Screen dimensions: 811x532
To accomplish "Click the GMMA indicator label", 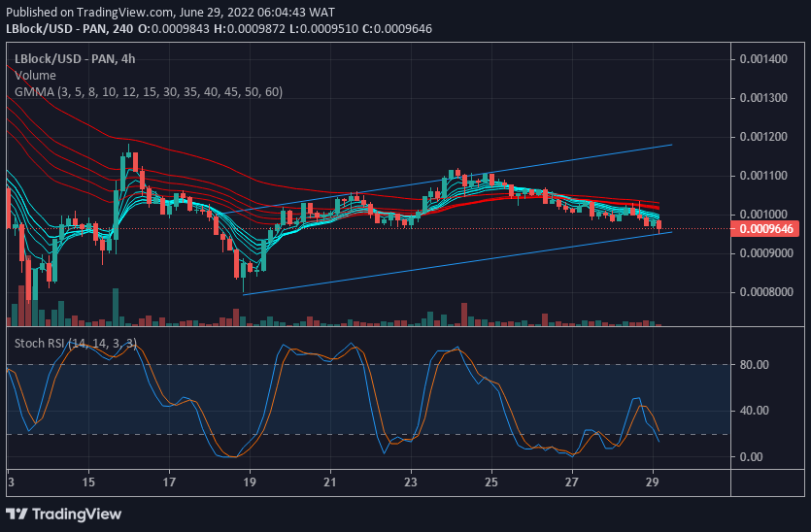I will pos(149,92).
